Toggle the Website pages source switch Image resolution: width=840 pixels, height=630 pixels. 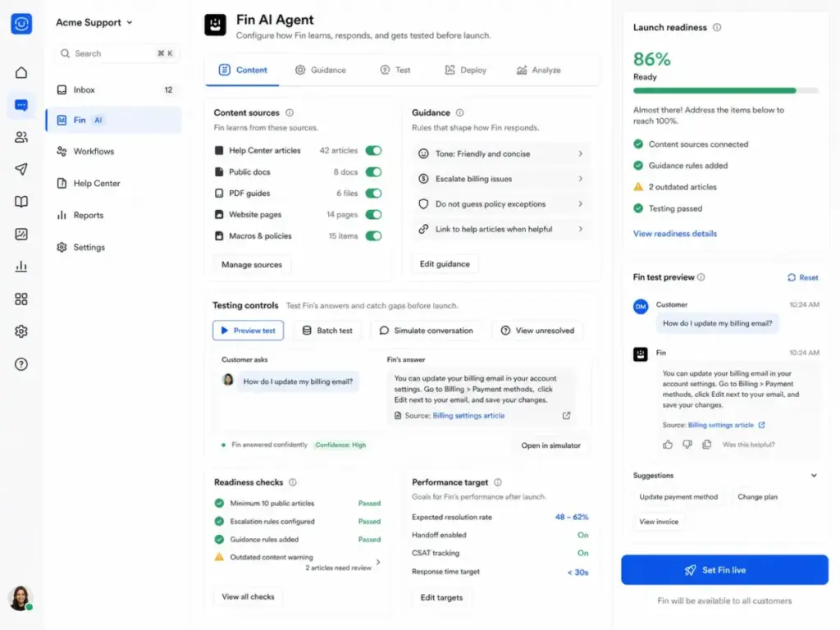[x=373, y=214]
